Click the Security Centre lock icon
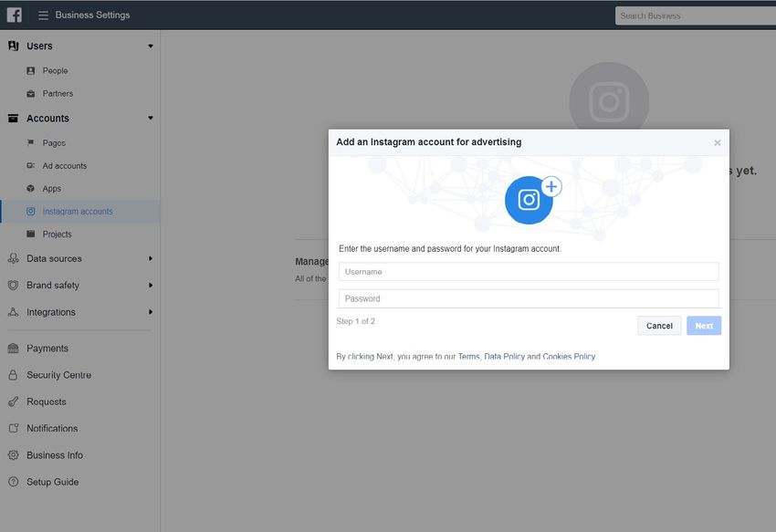Viewport: 776px width, 532px height. coord(14,375)
